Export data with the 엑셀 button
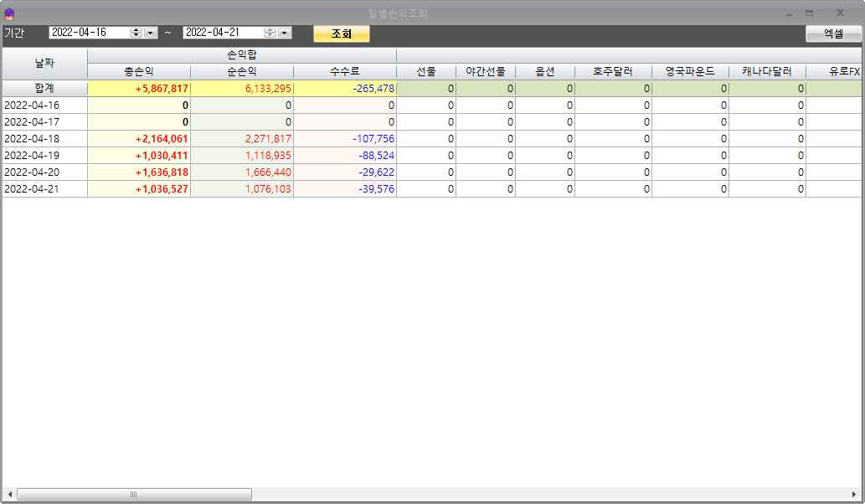The image size is (865, 504). coord(833,33)
